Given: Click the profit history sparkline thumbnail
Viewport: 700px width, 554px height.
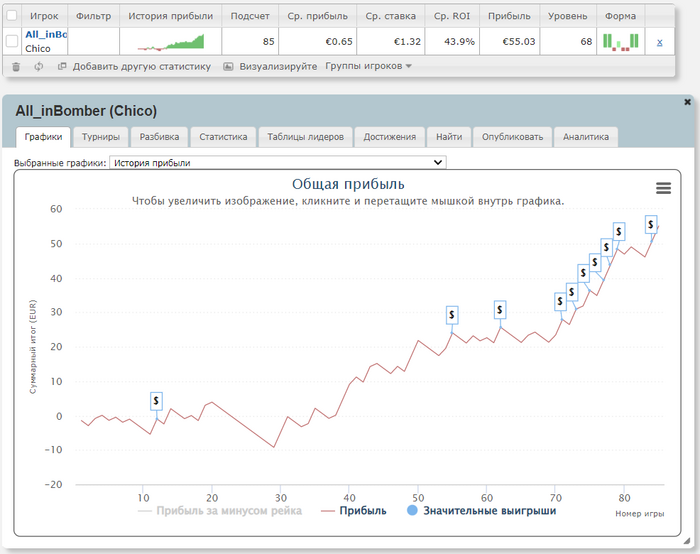Looking at the screenshot, I should point(171,42).
